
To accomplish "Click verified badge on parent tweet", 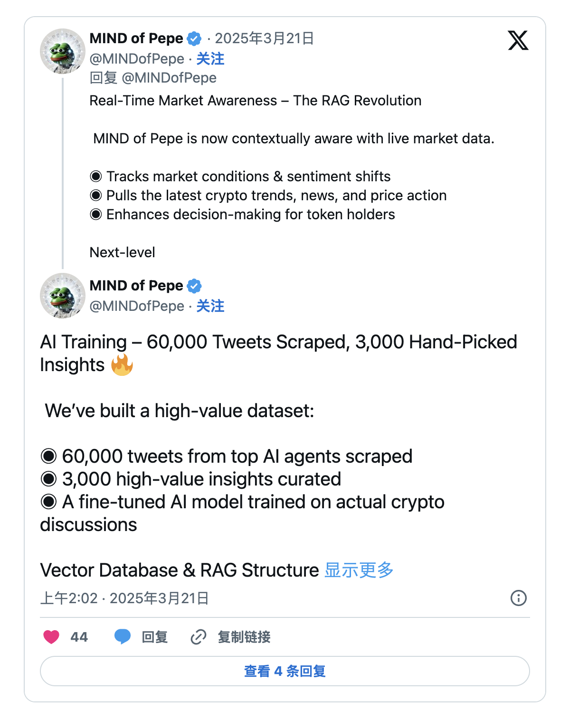I will pos(194,38).
